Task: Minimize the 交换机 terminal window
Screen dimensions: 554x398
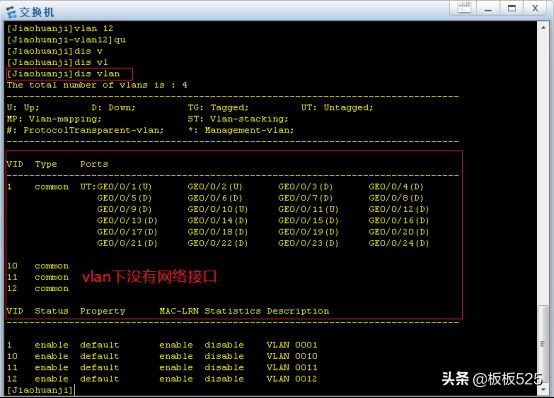Action: pos(488,8)
